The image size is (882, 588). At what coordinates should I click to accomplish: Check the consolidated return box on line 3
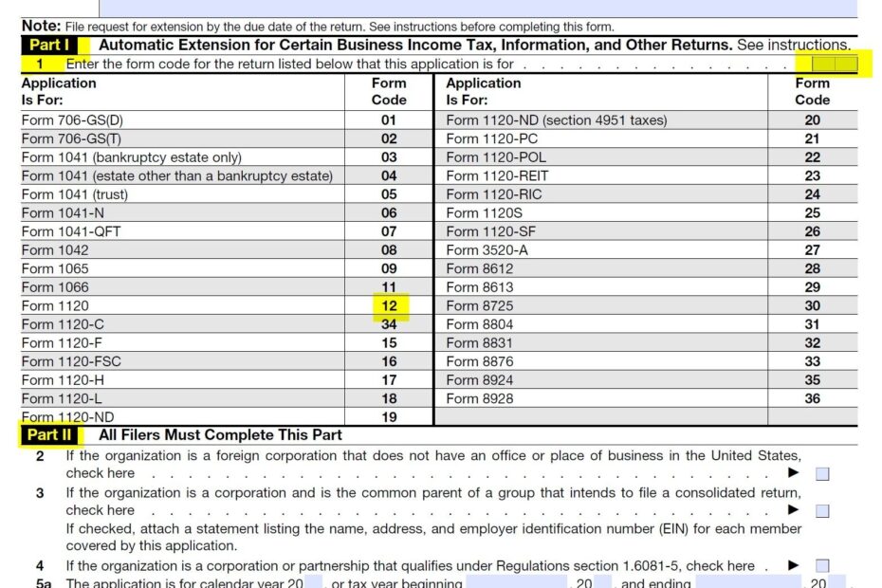(824, 510)
